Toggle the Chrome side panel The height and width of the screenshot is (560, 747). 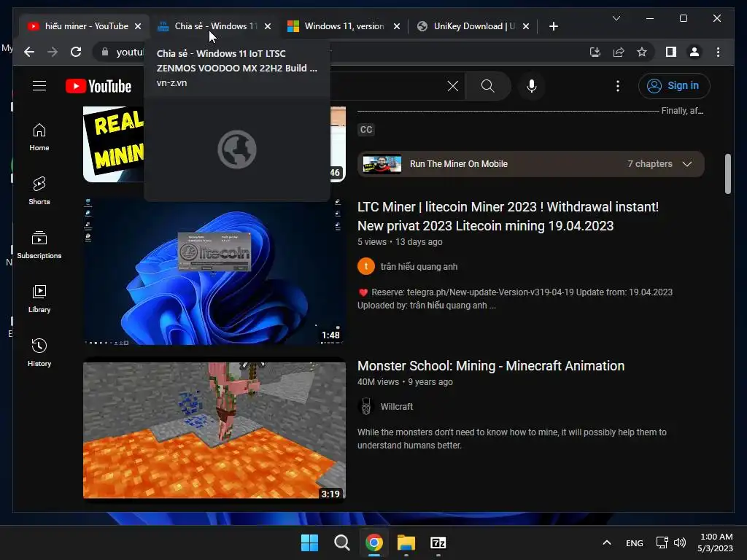click(671, 52)
